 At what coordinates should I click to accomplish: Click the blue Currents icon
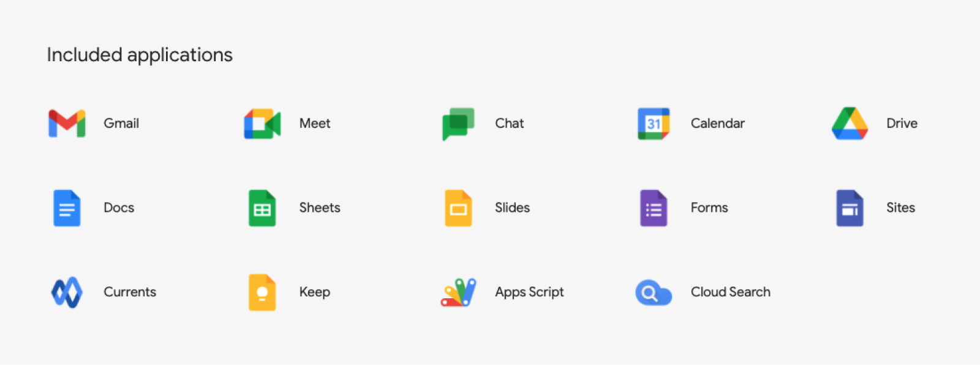(67, 293)
